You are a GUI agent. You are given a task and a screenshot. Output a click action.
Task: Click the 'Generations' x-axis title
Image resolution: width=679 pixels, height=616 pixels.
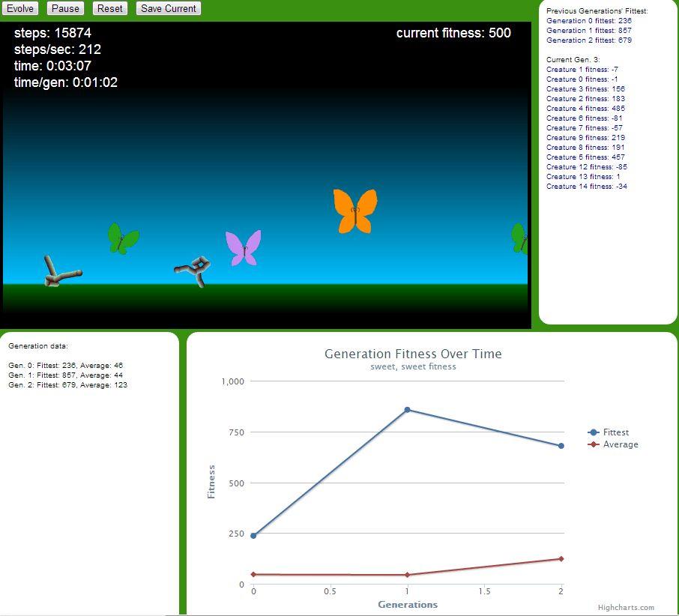[408, 604]
